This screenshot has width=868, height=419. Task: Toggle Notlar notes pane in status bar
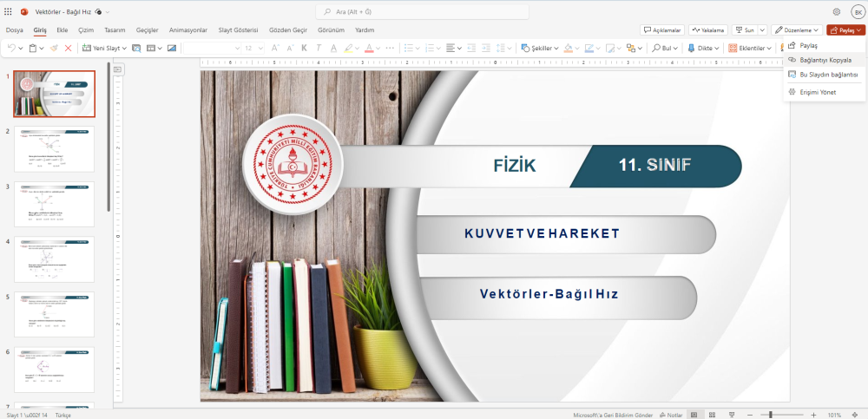(x=671, y=415)
